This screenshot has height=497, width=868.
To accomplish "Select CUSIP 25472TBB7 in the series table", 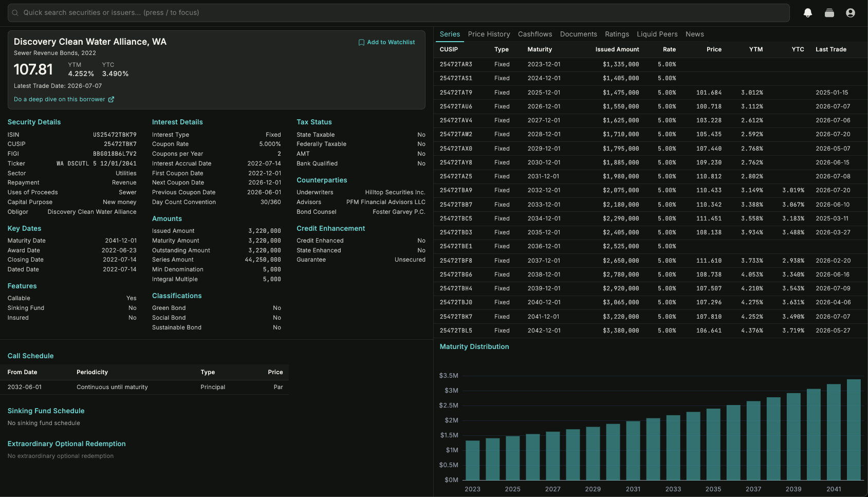I will pos(456,205).
